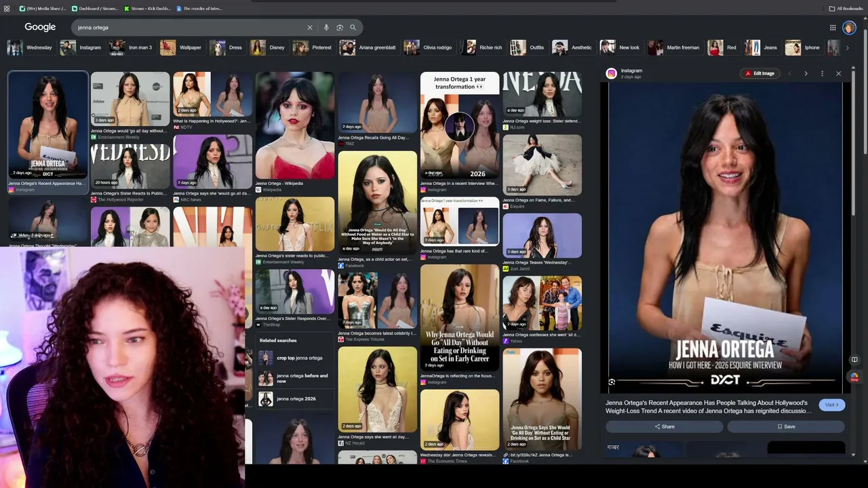Select the Ariana greenblatt filter chip
868x488 pixels.
368,47
